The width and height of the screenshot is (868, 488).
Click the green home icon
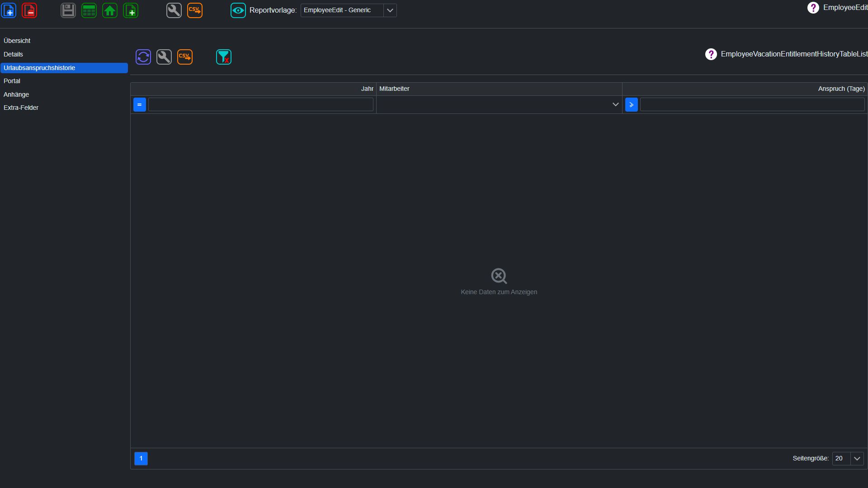tap(110, 10)
